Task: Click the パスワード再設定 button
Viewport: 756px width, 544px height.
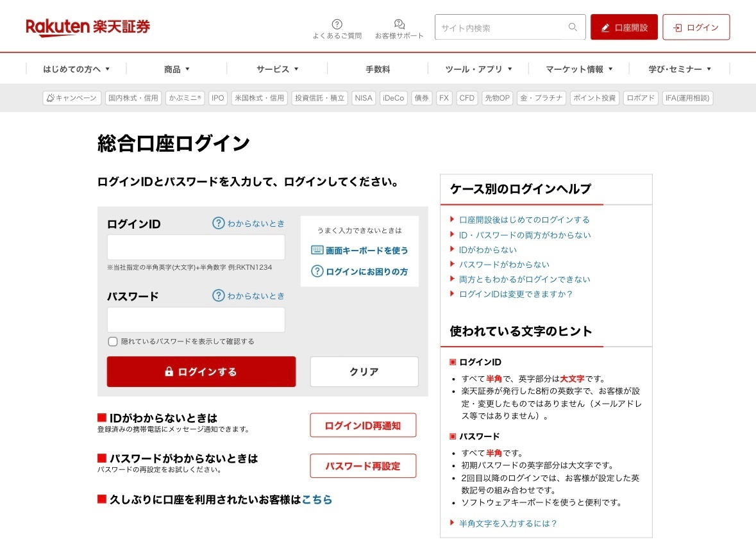Action: 363,466
